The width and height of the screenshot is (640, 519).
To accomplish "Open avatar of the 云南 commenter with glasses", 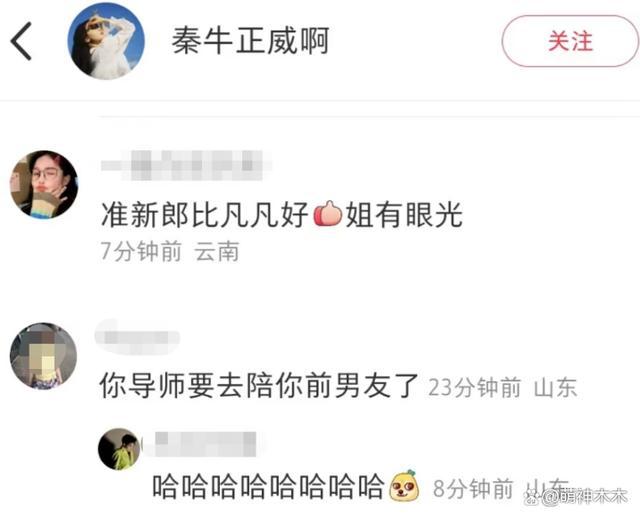I will click(44, 184).
